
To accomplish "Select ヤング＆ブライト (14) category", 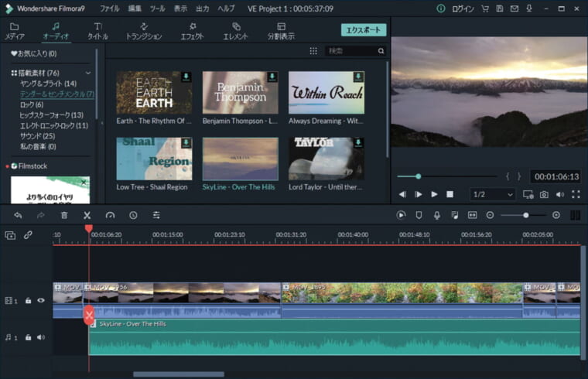I will 48,84.
